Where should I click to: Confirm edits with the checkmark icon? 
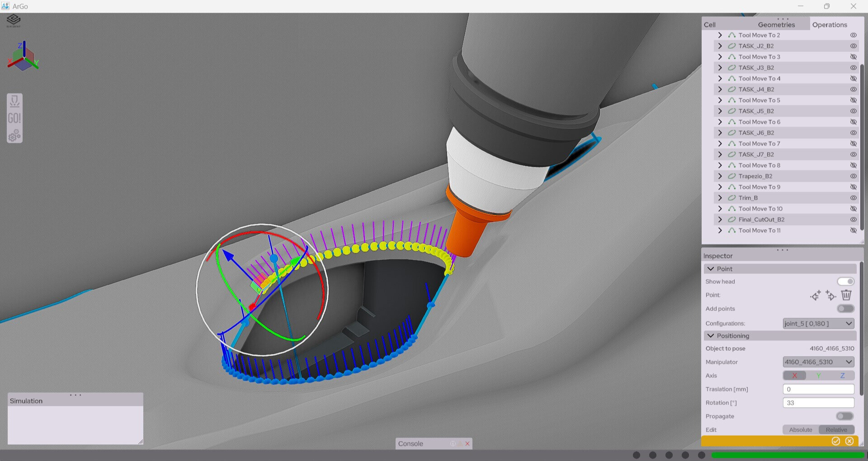[x=835, y=441]
